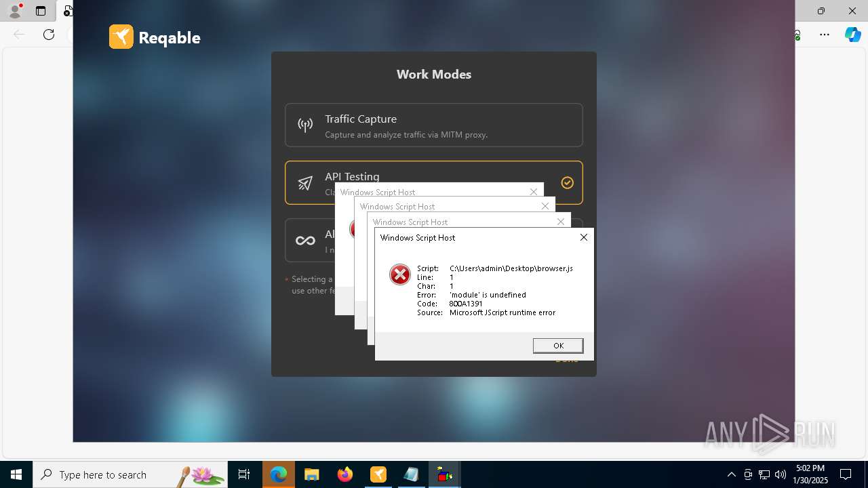Click the API Testing paper plane icon
The height and width of the screenshot is (488, 868).
(305, 182)
